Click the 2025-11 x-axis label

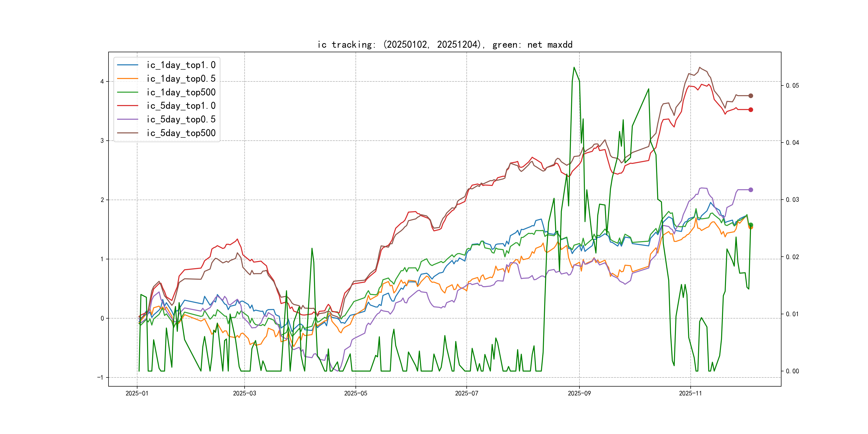(x=690, y=393)
